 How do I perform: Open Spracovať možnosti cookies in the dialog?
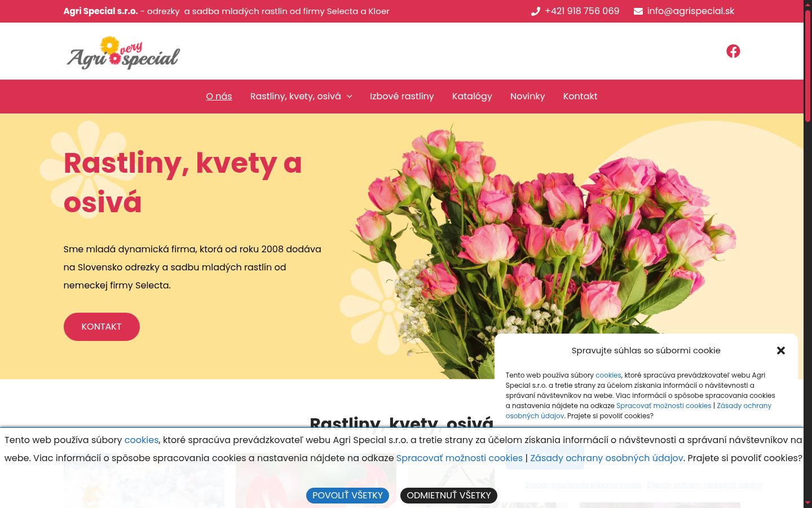pyautogui.click(x=664, y=406)
